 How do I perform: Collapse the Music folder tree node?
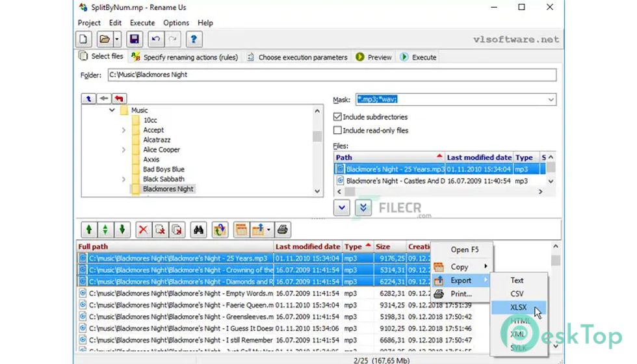click(112, 110)
